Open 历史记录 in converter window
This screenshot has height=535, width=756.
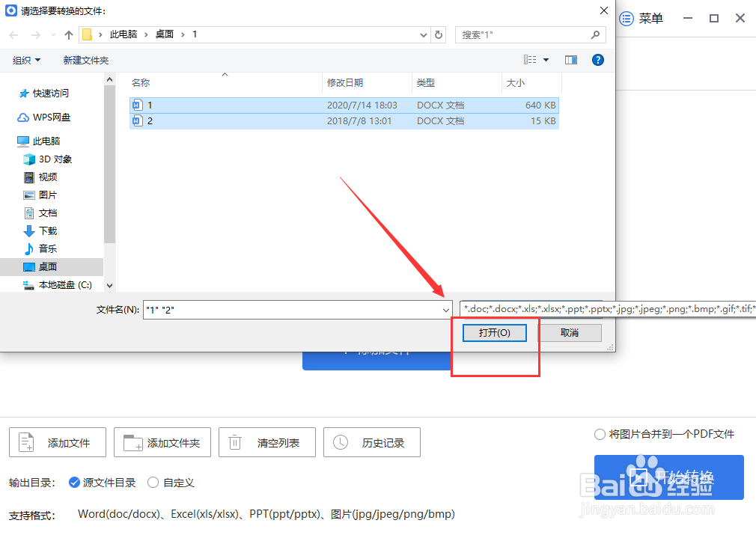tap(372, 442)
